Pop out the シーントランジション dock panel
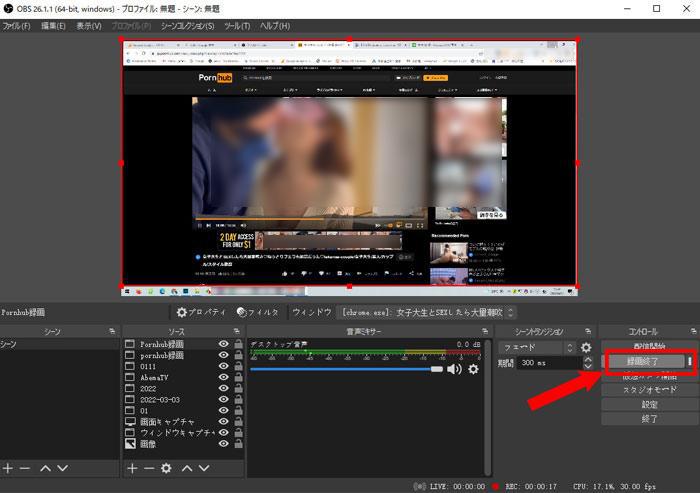The height and width of the screenshot is (493, 700). click(588, 331)
